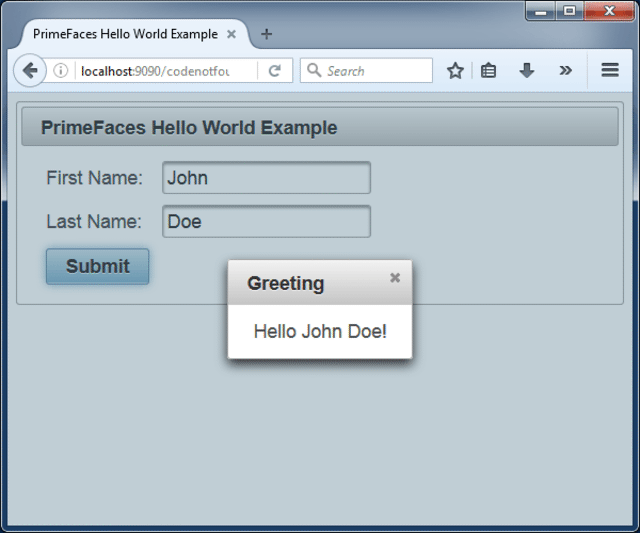Screen dimensions: 640x533
Task: Click the 'Hello John Doe!' message text
Action: coord(320,331)
